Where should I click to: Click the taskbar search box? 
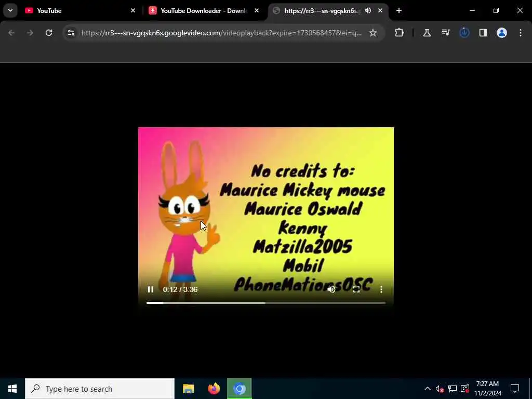[x=100, y=389]
